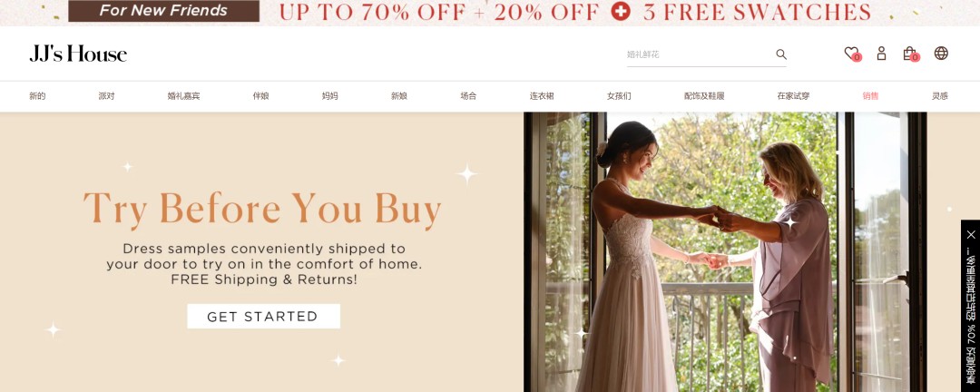Screen dimensions: 980x392
Task: Open the user account icon
Action: pyautogui.click(x=881, y=54)
